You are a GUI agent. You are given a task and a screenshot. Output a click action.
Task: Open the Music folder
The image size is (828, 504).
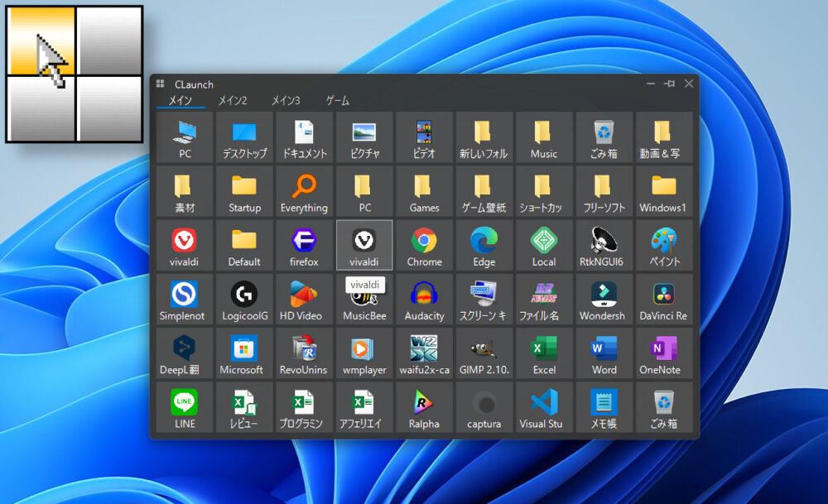[543, 138]
